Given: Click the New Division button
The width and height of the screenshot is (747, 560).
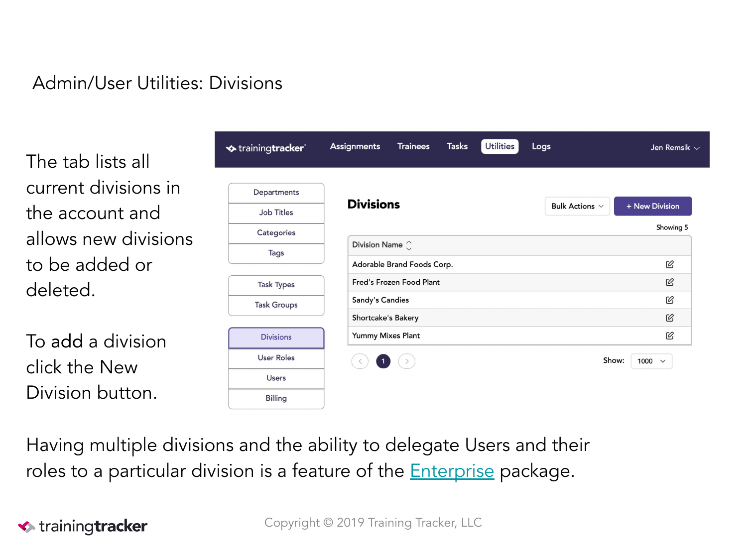Looking at the screenshot, I should pyautogui.click(x=653, y=206).
